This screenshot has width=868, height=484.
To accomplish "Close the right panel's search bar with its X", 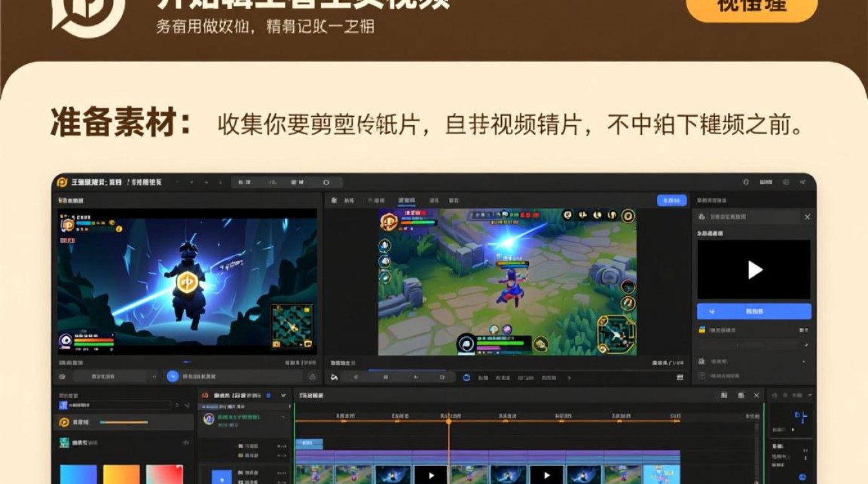I will (x=807, y=217).
